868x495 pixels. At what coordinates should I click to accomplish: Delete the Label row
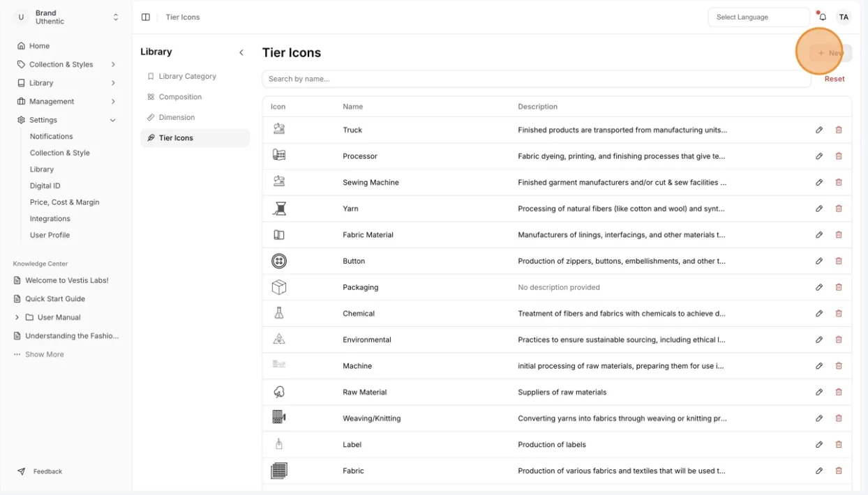tap(839, 445)
